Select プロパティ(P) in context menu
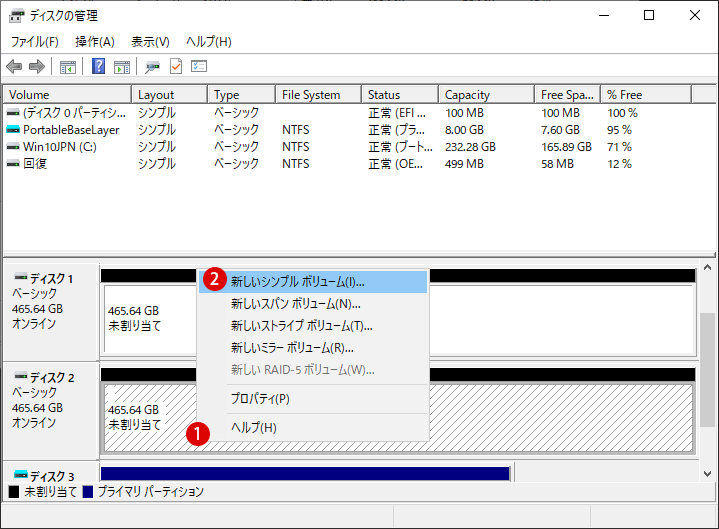The width and height of the screenshot is (719, 529). 313,399
